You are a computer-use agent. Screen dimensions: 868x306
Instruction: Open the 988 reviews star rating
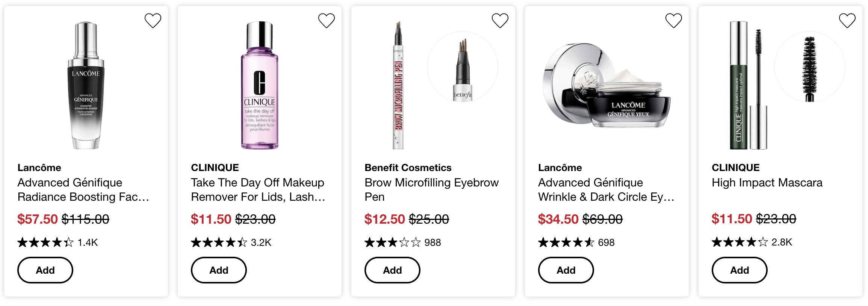(403, 242)
